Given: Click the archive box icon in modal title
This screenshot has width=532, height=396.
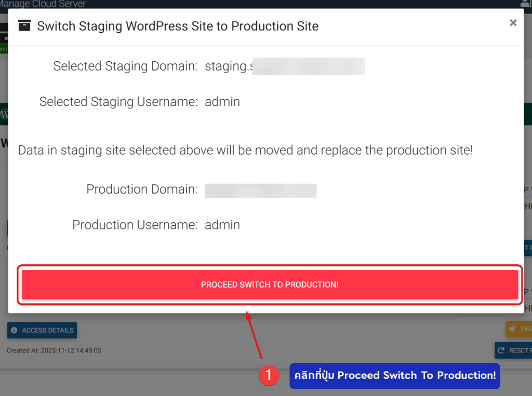Looking at the screenshot, I should pos(24,25).
